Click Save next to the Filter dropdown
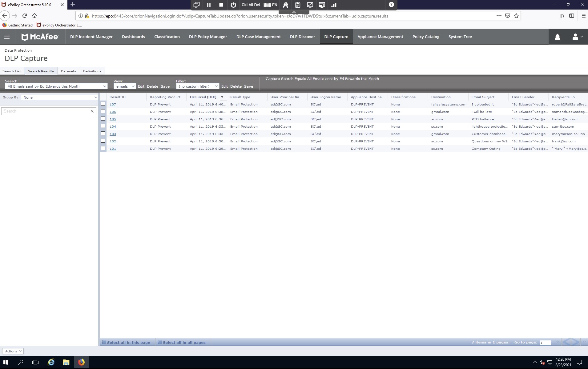This screenshot has height=369, width=588. [248, 86]
